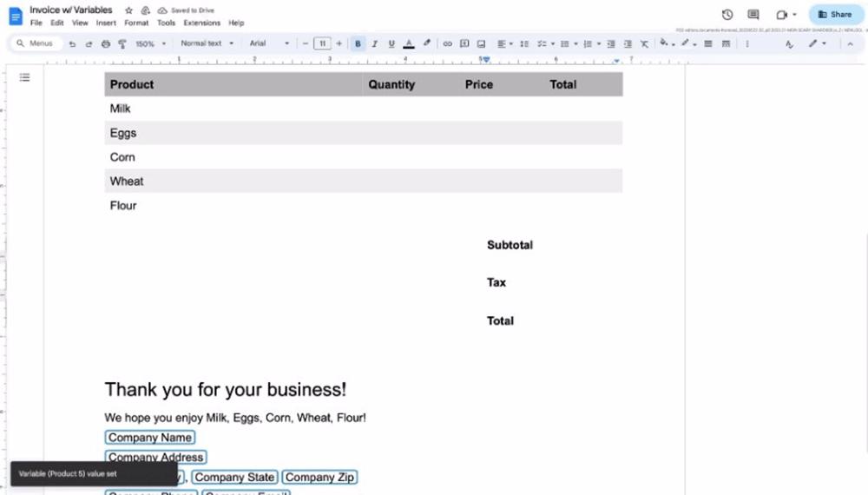This screenshot has width=868, height=495.
Task: Open the 150% zoom dropdown
Action: coord(149,43)
